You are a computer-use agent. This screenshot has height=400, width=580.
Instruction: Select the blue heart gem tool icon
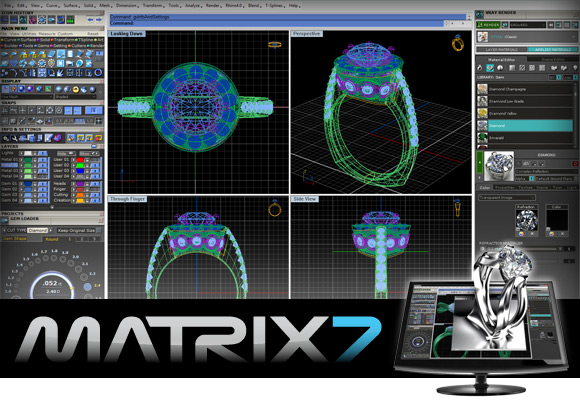pyautogui.click(x=14, y=63)
